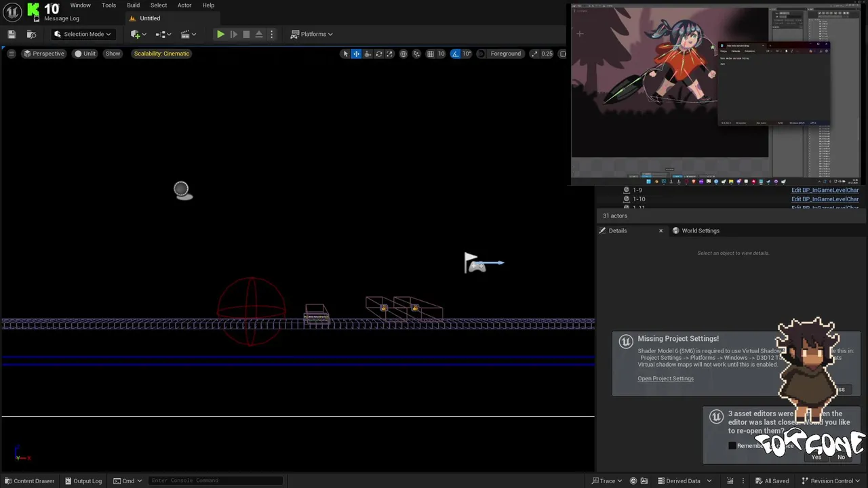Click No to dismiss asset editors prompt
This screenshot has width=868, height=488.
[x=841, y=457]
